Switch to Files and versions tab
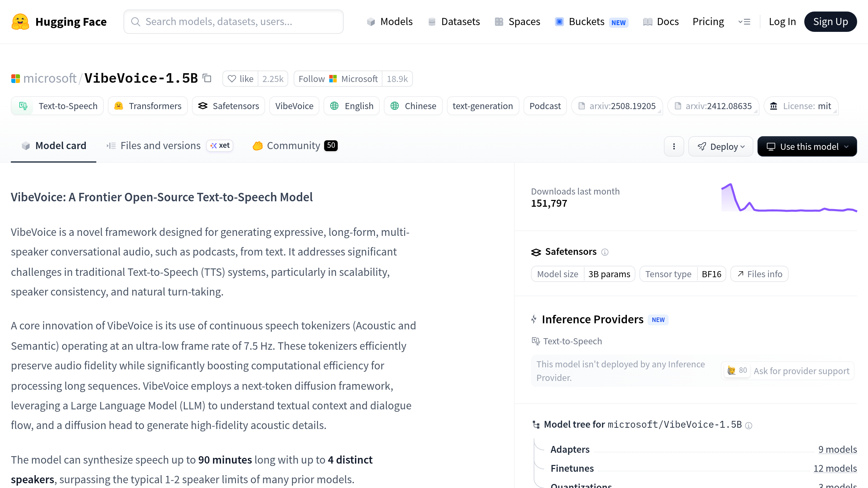 pyautogui.click(x=160, y=146)
